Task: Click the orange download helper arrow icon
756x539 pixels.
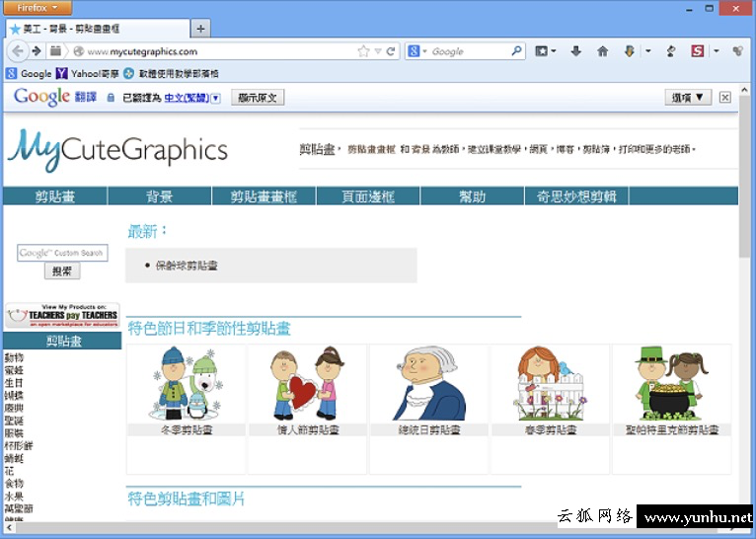Action: [x=630, y=51]
